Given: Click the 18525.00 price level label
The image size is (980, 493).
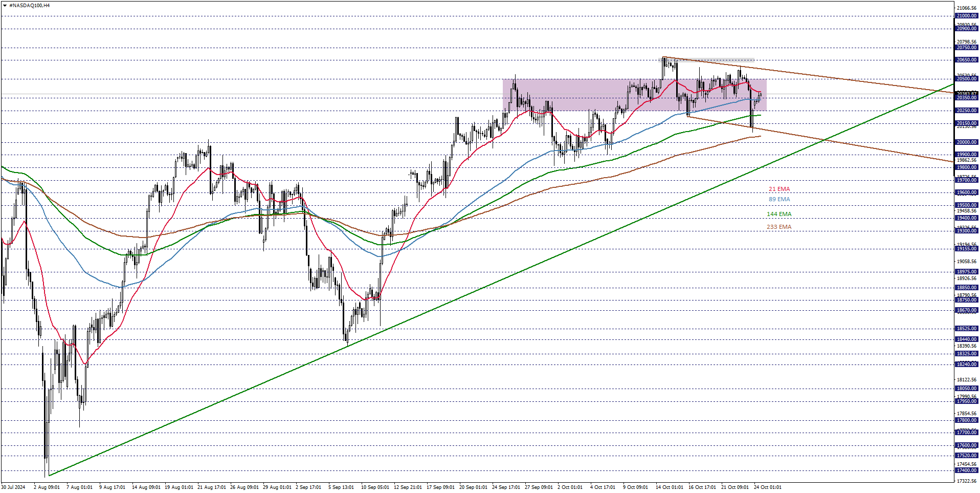Looking at the screenshot, I should [x=966, y=329].
